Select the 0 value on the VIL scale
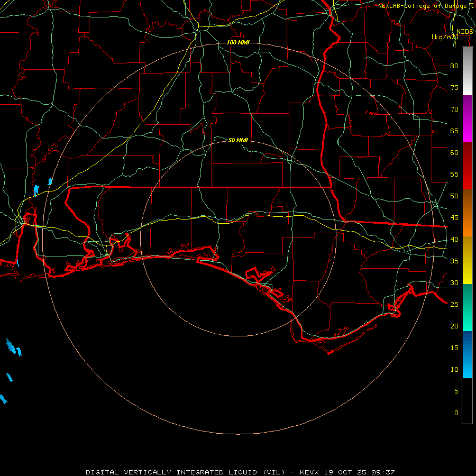 coord(456,413)
